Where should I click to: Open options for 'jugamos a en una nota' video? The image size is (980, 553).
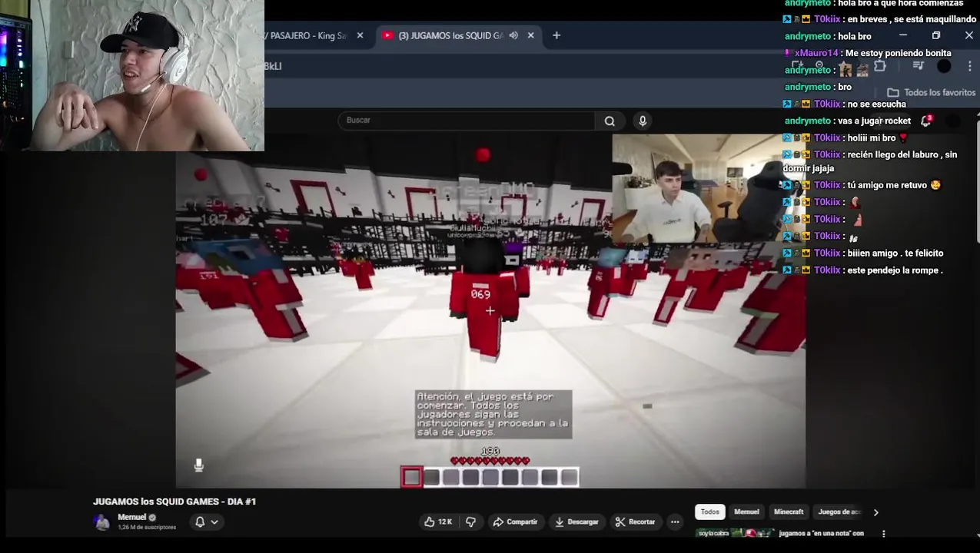[x=883, y=533]
